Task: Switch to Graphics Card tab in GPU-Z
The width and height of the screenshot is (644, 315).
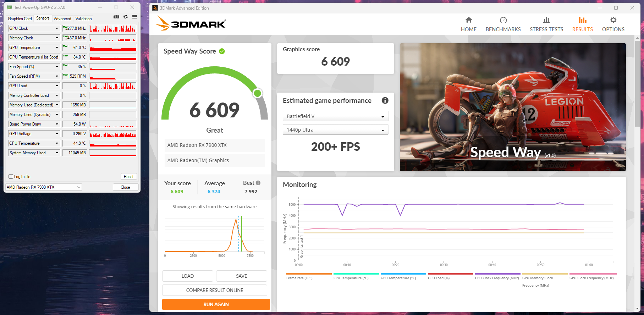Action: coord(20,19)
